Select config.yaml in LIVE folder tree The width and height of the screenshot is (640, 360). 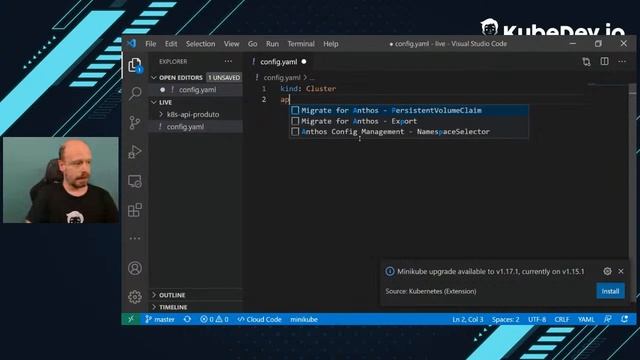pos(185,127)
